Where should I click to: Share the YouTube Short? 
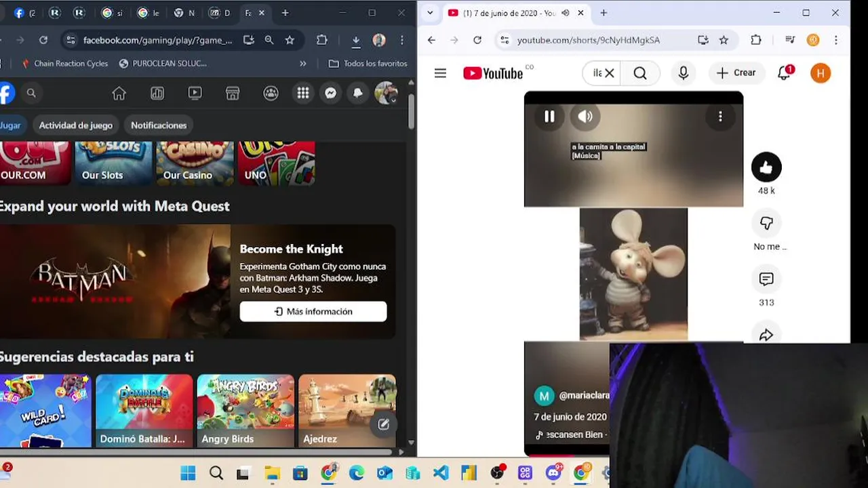[766, 334]
